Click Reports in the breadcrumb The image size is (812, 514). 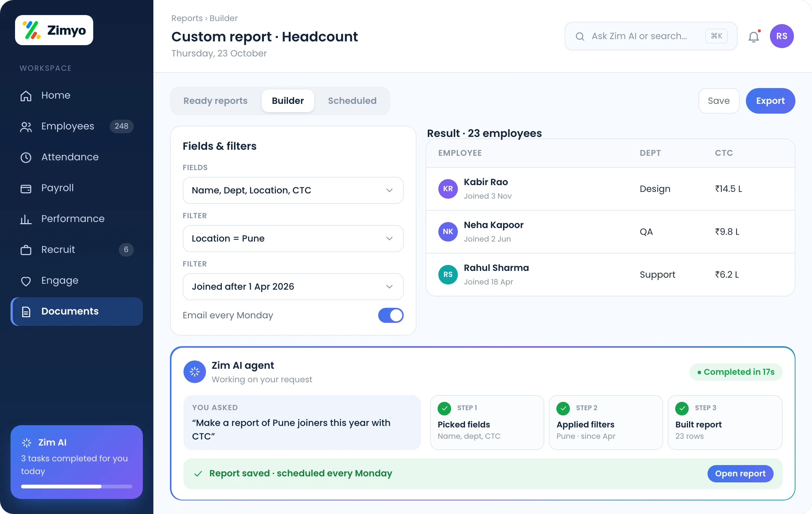pos(187,18)
